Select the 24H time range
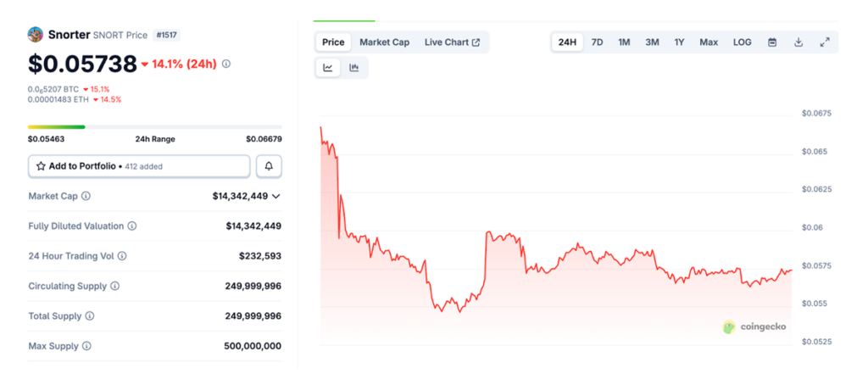The height and width of the screenshot is (379, 868). pos(567,42)
